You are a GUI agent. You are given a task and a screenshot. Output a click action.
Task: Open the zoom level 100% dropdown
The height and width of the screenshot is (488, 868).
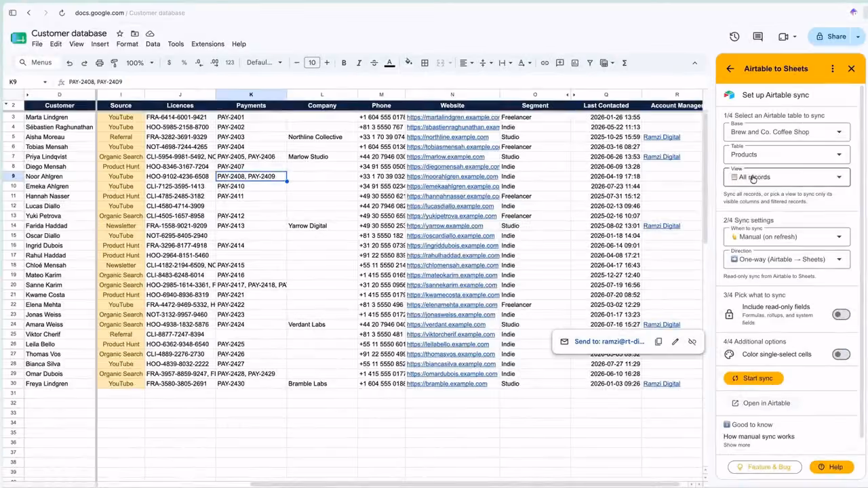pos(139,63)
